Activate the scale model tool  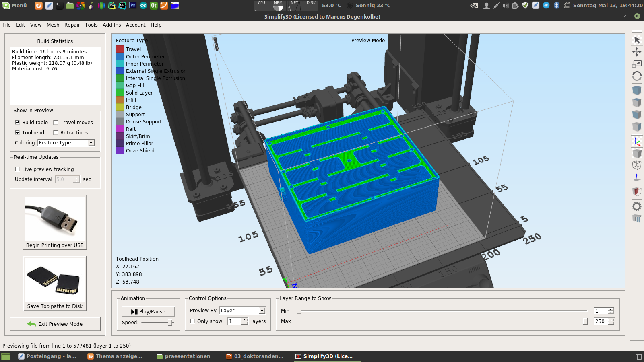pos(637,64)
